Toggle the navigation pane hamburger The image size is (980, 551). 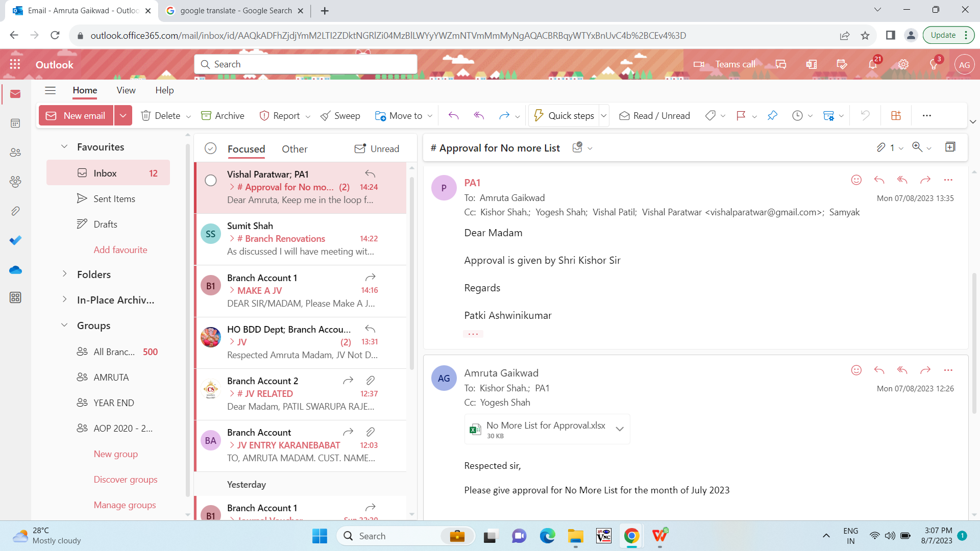point(50,90)
